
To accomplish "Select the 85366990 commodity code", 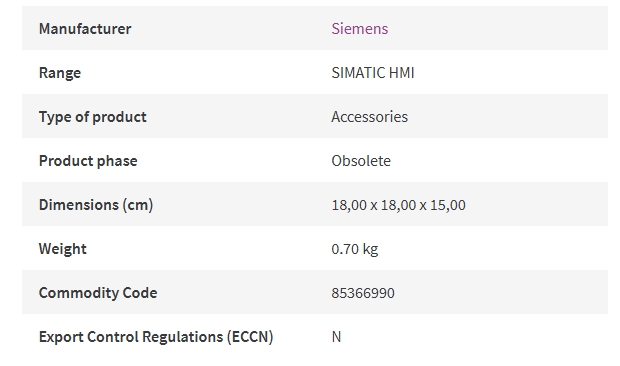I will (x=363, y=293).
